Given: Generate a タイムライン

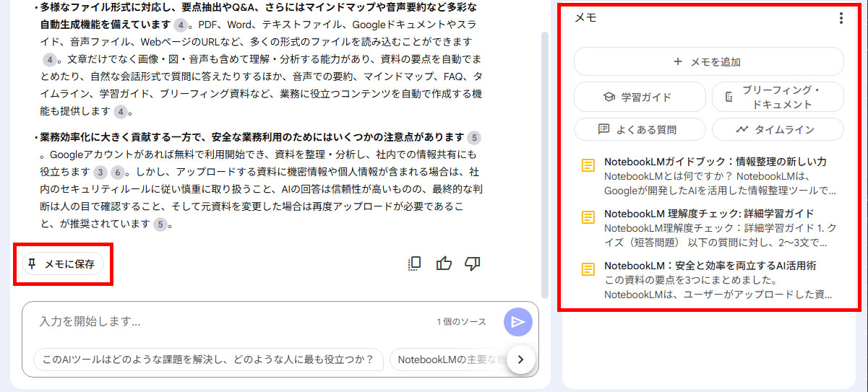Looking at the screenshot, I should 778,129.
